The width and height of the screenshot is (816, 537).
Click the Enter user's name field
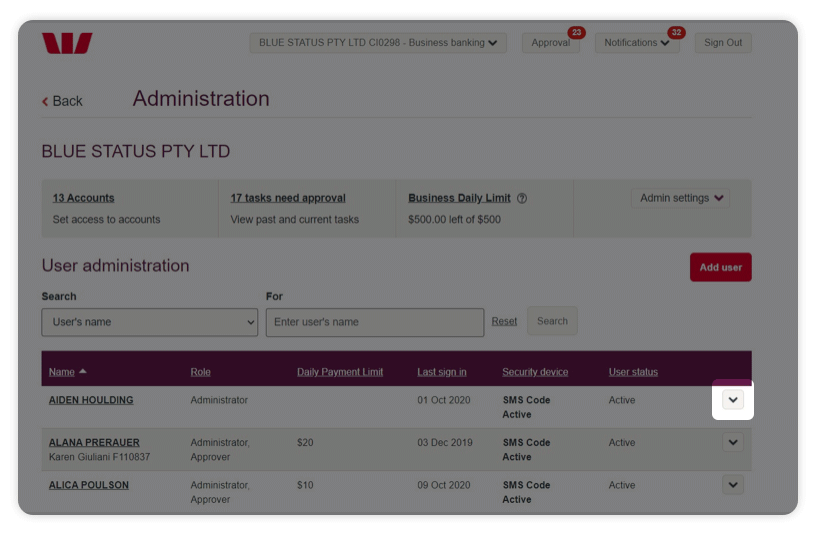point(374,322)
